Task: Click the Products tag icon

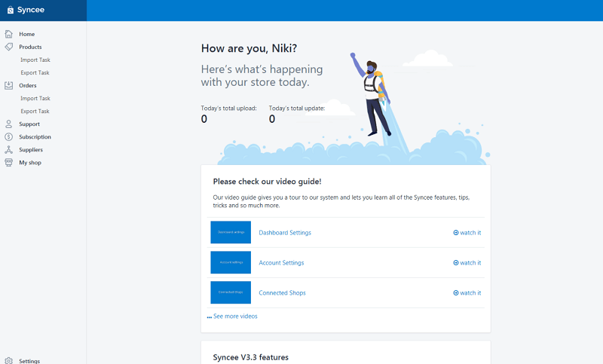Action: (x=8, y=47)
